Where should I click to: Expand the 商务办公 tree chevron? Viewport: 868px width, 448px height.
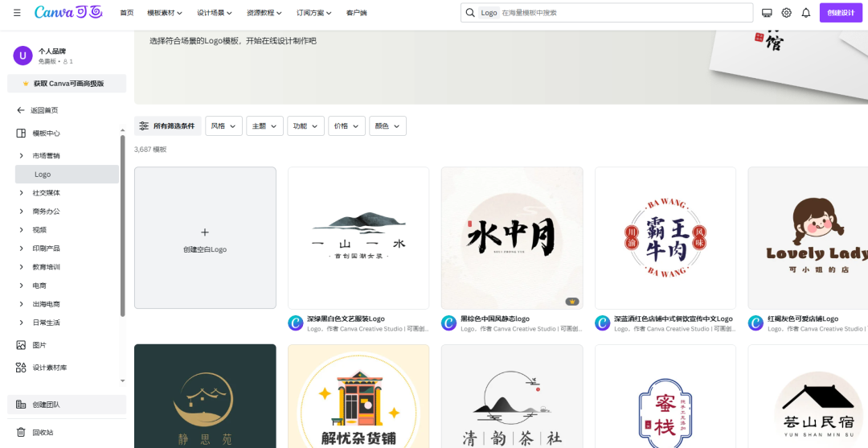21,212
